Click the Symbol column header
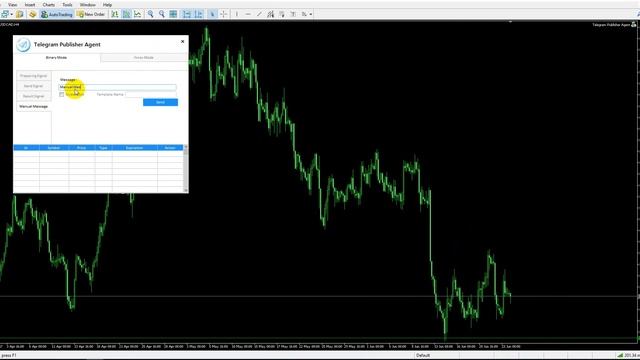640x360 pixels. tap(54, 148)
